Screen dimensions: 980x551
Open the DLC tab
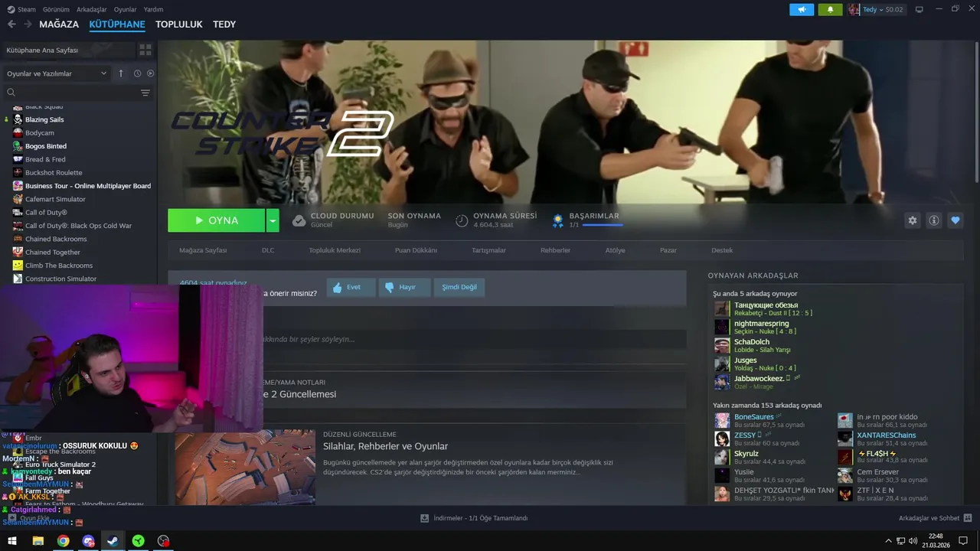268,250
